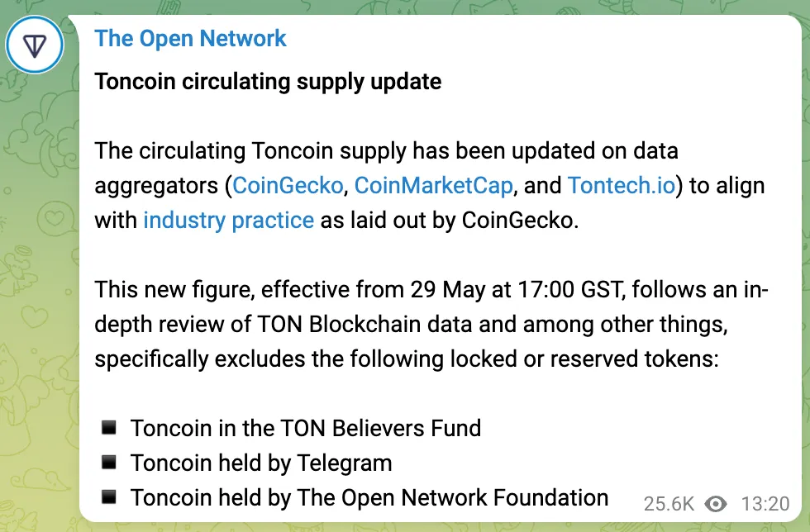This screenshot has height=532, width=810.
Task: Click the industry practice hyperlink
Action: [228, 220]
